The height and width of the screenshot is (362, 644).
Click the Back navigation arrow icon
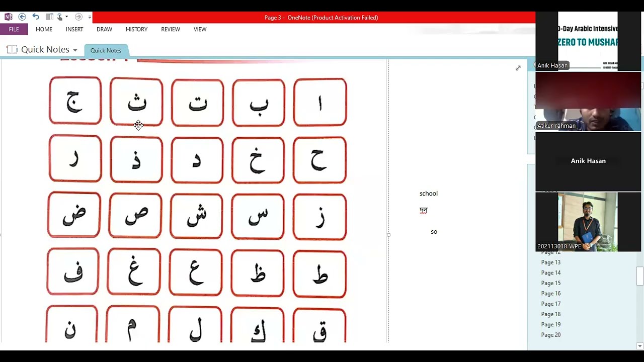pyautogui.click(x=22, y=17)
